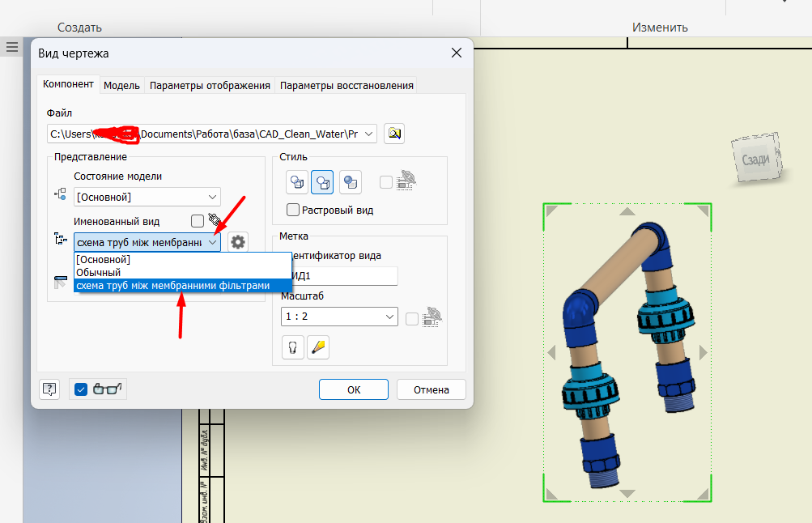This screenshot has height=523, width=812.
Task: Click the view cube face Сзади
Action: (x=757, y=159)
